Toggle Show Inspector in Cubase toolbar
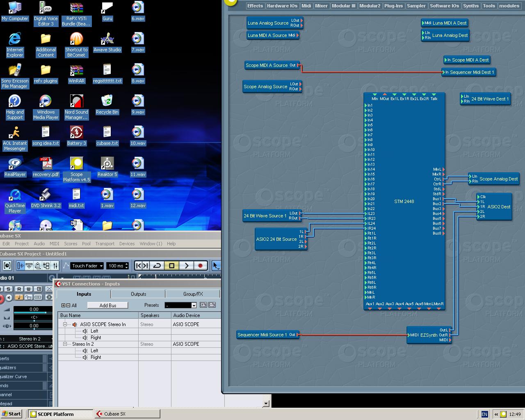 point(21,266)
